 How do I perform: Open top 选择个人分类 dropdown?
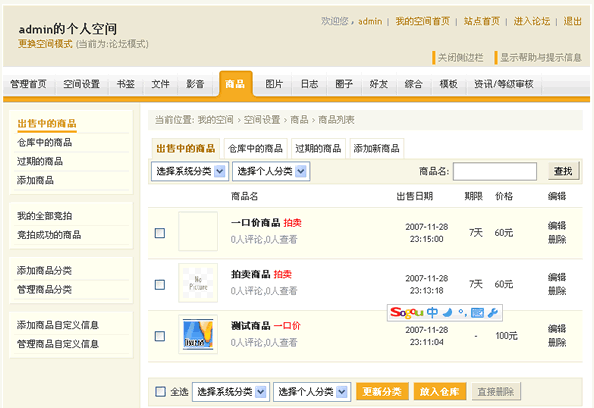pos(271,171)
